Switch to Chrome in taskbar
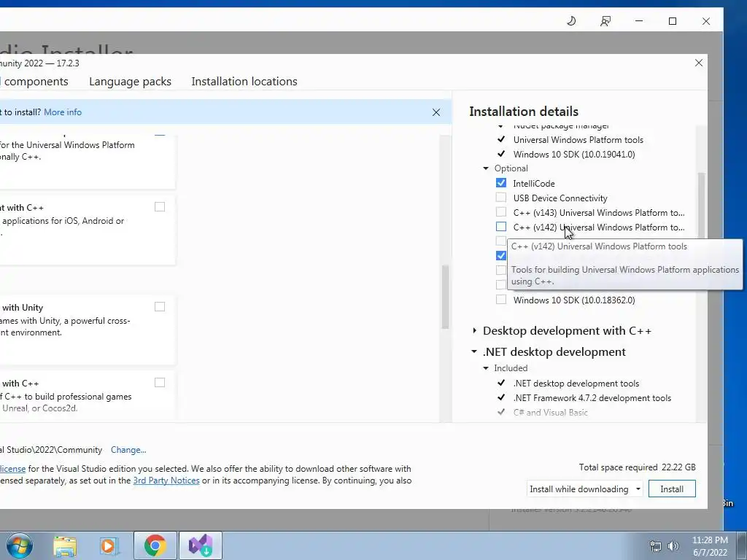 pos(155,545)
